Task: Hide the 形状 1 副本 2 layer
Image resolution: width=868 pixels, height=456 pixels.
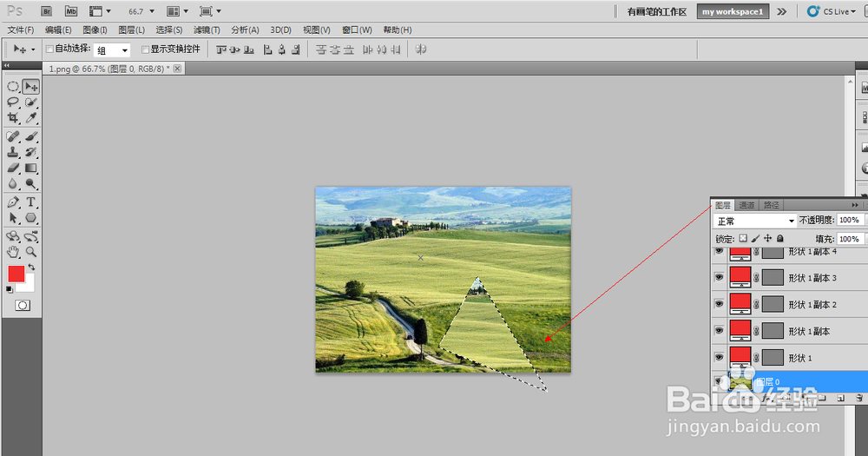Action: click(x=719, y=304)
